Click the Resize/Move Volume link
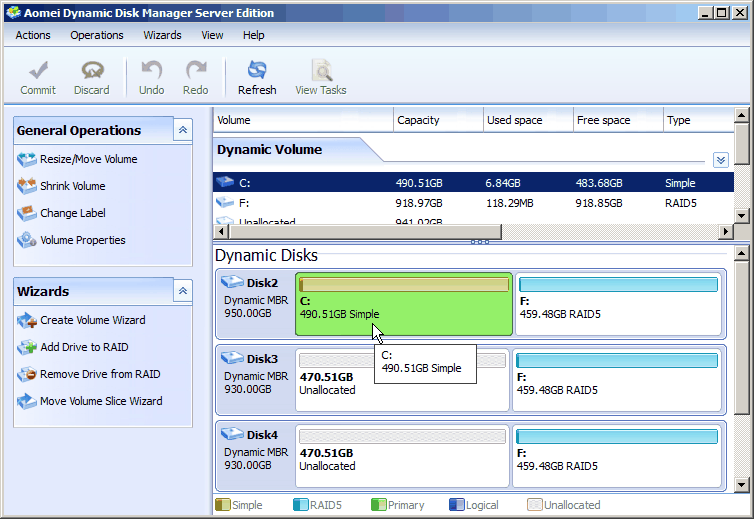The image size is (754, 519). (88, 159)
